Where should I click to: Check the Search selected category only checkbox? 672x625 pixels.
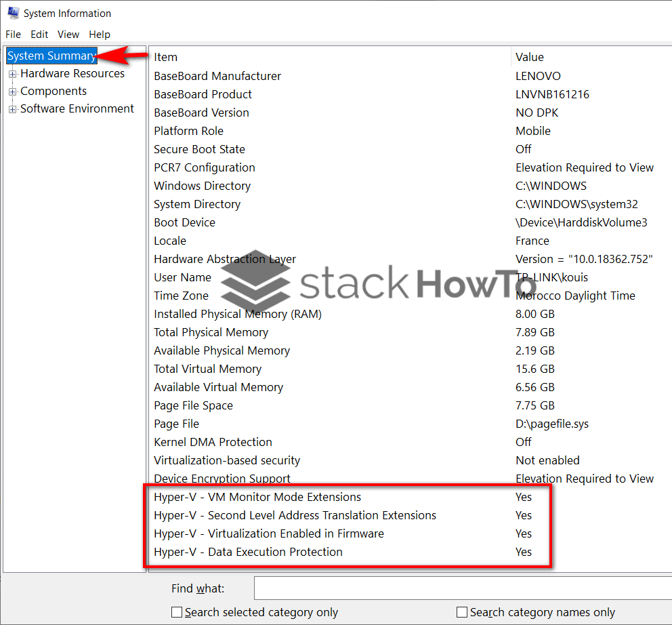(176, 612)
